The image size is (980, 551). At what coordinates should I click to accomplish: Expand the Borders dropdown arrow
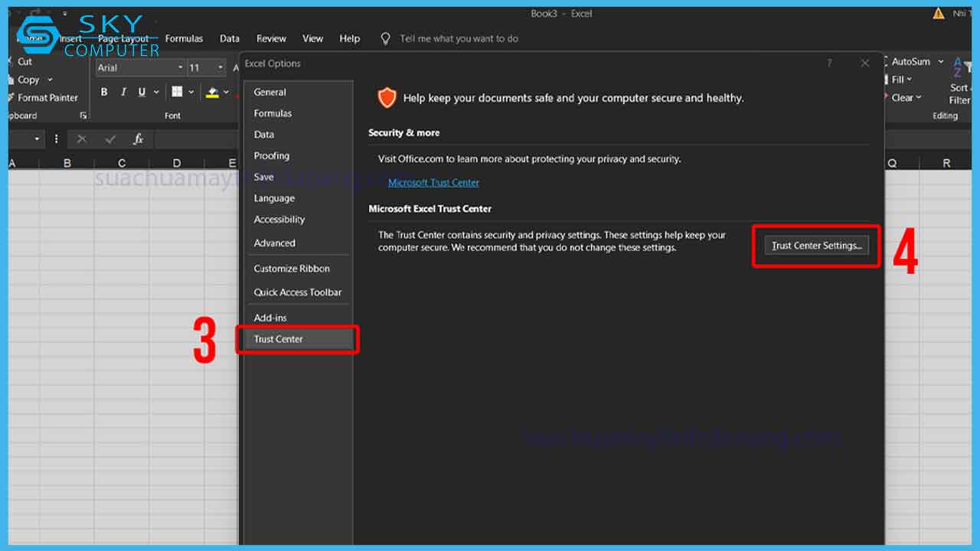coord(191,92)
